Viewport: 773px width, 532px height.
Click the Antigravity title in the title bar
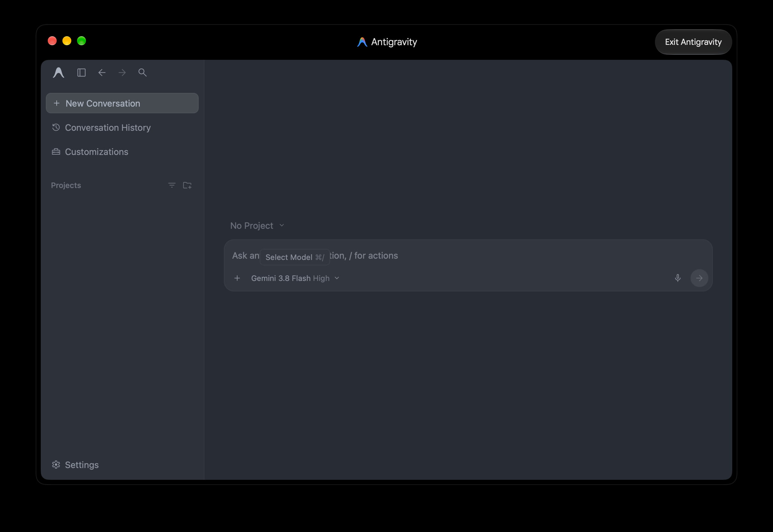tap(387, 42)
